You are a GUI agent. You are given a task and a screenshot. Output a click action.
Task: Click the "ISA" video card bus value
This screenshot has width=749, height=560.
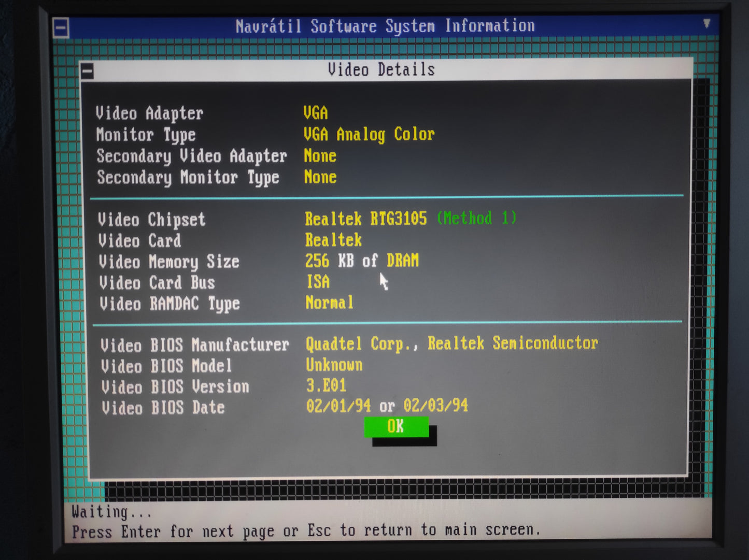318,282
